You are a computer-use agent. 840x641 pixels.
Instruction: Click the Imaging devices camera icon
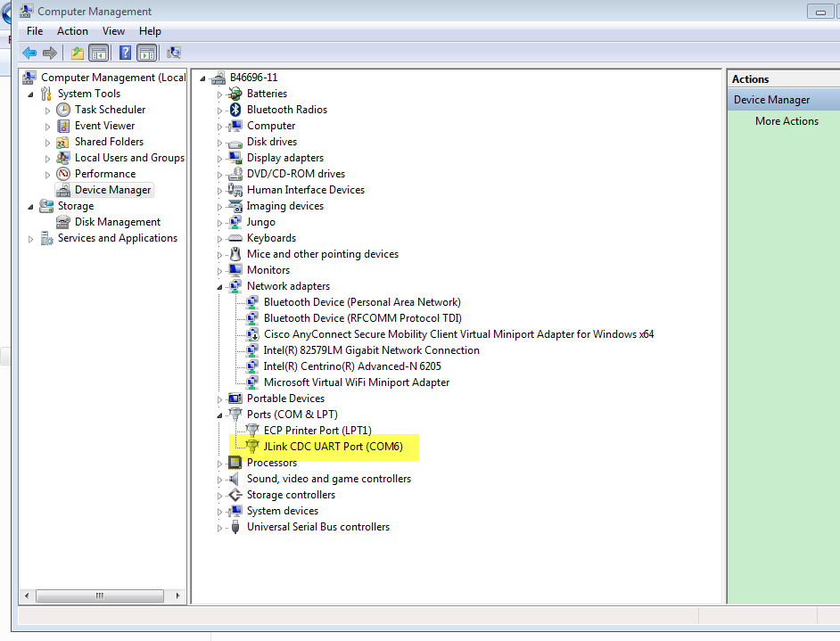click(x=235, y=206)
